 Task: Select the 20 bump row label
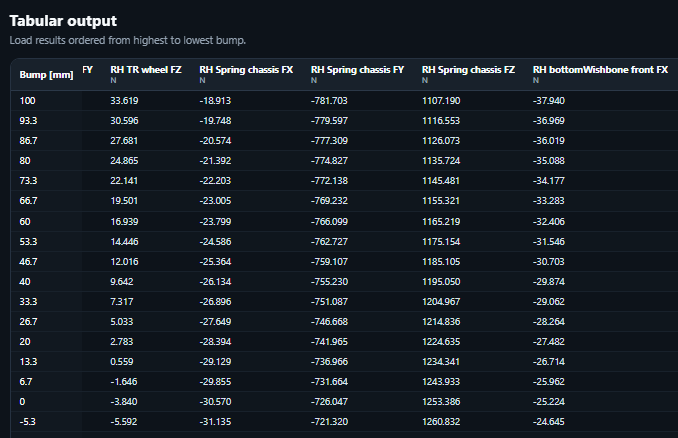[25, 342]
